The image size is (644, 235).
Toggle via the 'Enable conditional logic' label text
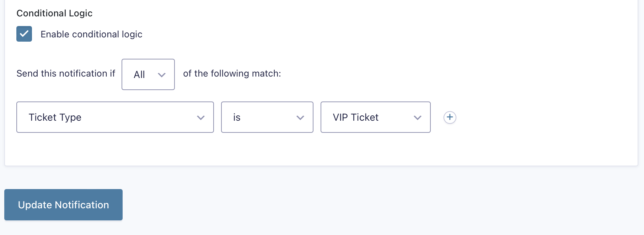[91, 34]
